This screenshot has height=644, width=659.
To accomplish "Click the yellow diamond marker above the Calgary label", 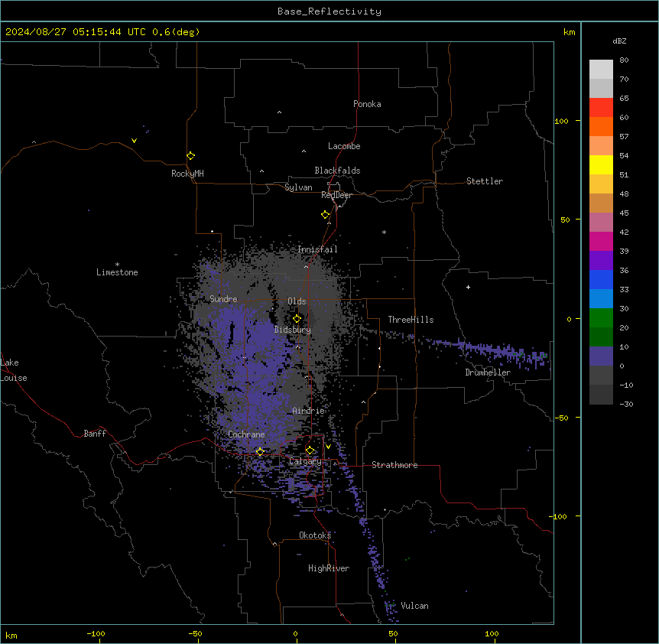I will 310,450.
